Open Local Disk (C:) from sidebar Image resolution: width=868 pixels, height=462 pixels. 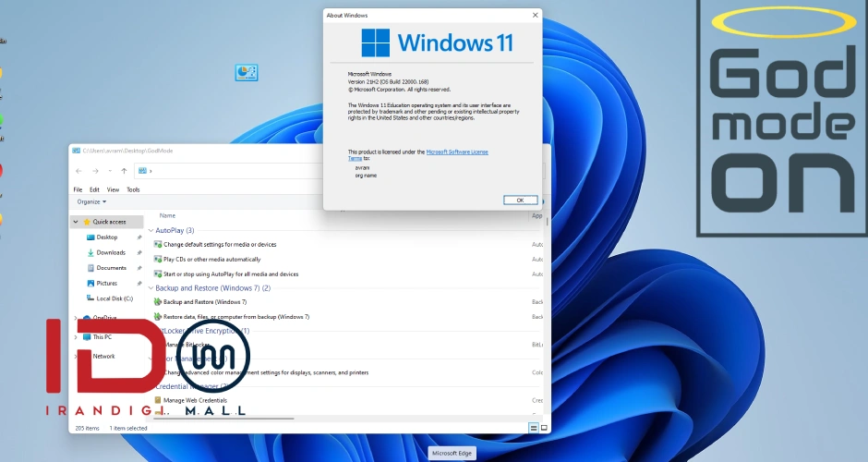tap(115, 298)
